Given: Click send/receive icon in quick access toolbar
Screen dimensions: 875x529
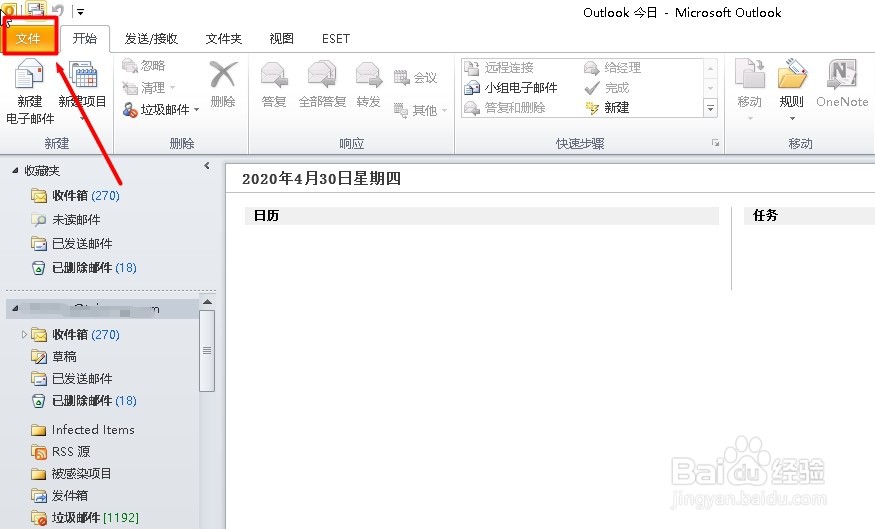Looking at the screenshot, I should tap(36, 9).
